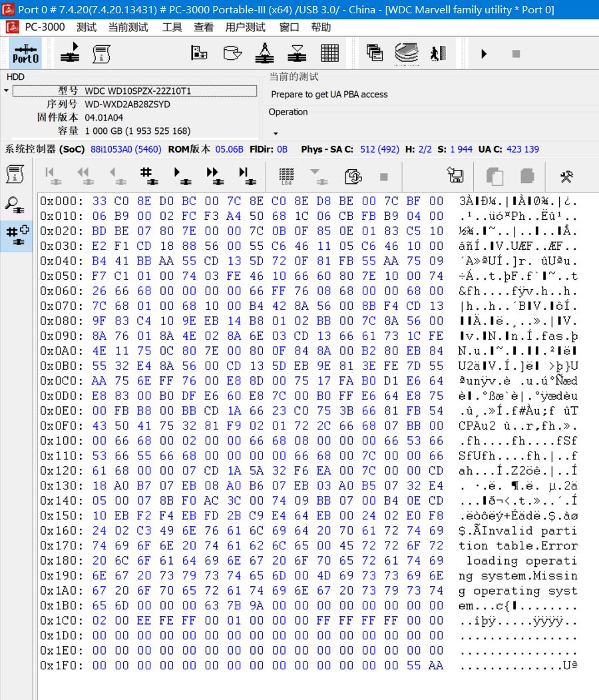
Task: Open the 帮助 menu
Action: coord(321,27)
